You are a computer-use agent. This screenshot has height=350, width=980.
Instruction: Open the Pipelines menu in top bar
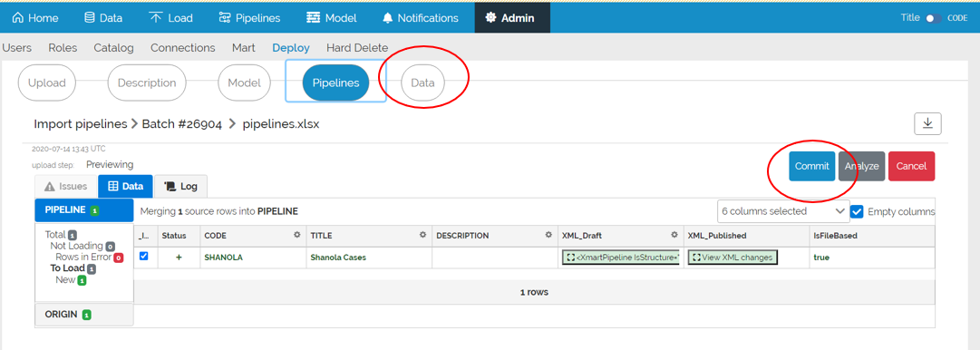tap(249, 18)
